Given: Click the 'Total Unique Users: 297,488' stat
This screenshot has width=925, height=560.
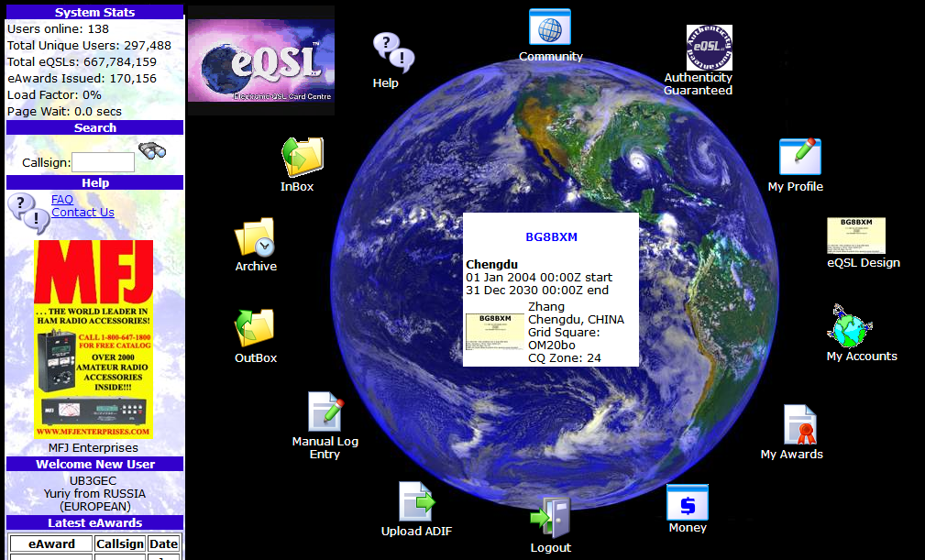Looking at the screenshot, I should pos(89,46).
